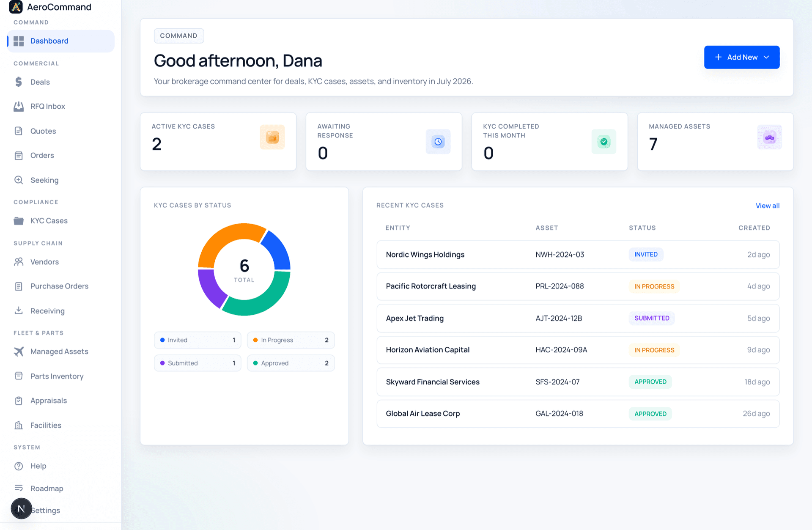Viewport: 812px width, 530px height.
Task: Open the Nordic Wings Holdings case row
Action: coord(578,255)
